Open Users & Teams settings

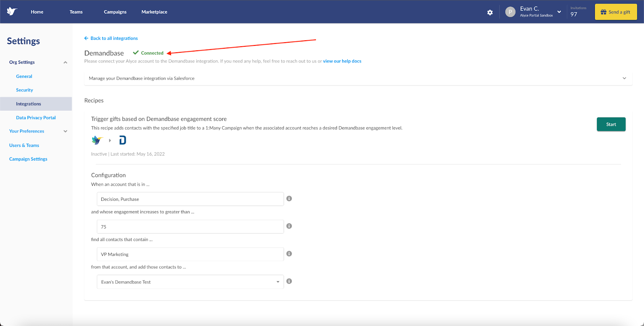24,145
